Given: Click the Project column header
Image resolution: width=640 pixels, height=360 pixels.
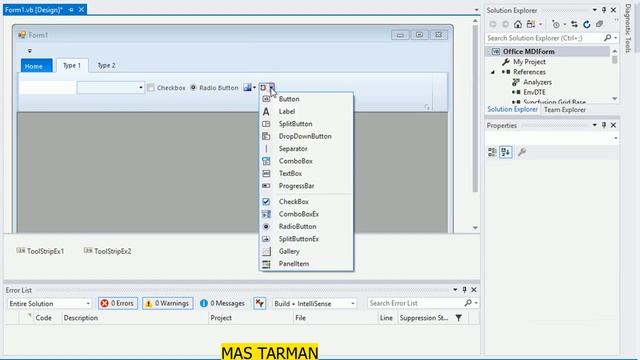Looking at the screenshot, I should point(221,318).
